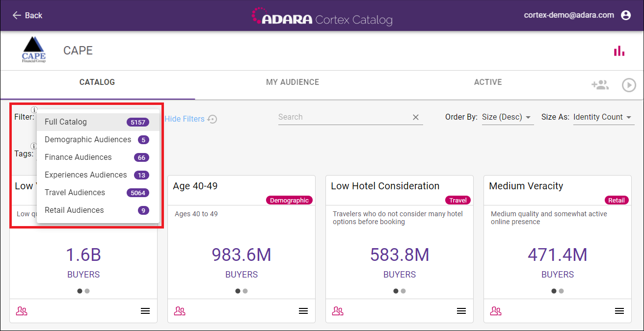
Task: Click the add audience group icon
Action: coord(600,85)
